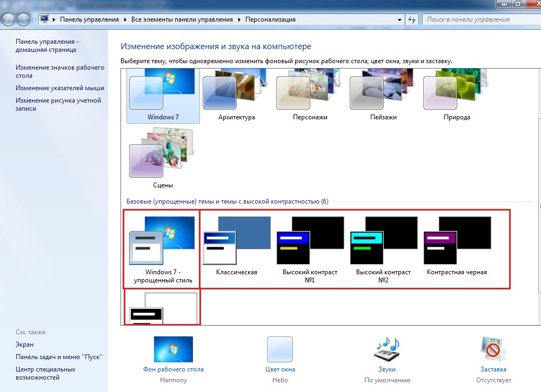
Task: Click the По умолчанию sound scheme label
Action: (387, 380)
